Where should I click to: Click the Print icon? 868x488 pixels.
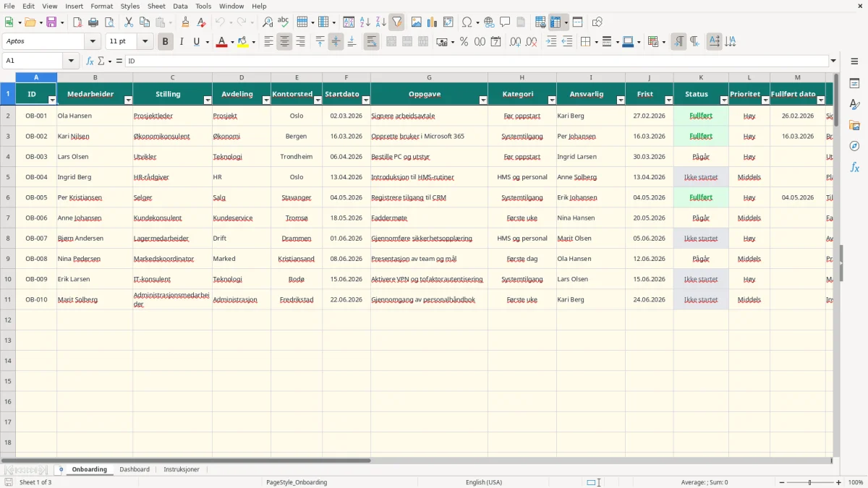coord(93,22)
